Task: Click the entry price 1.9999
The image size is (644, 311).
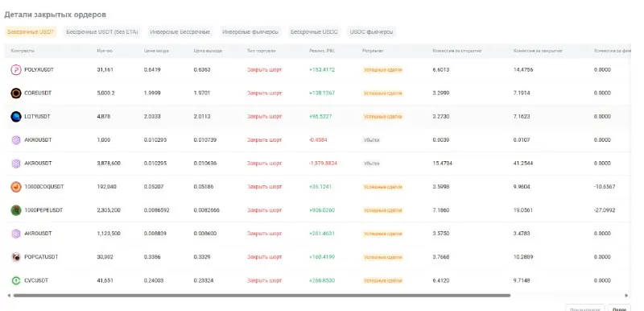Action: click(x=152, y=93)
